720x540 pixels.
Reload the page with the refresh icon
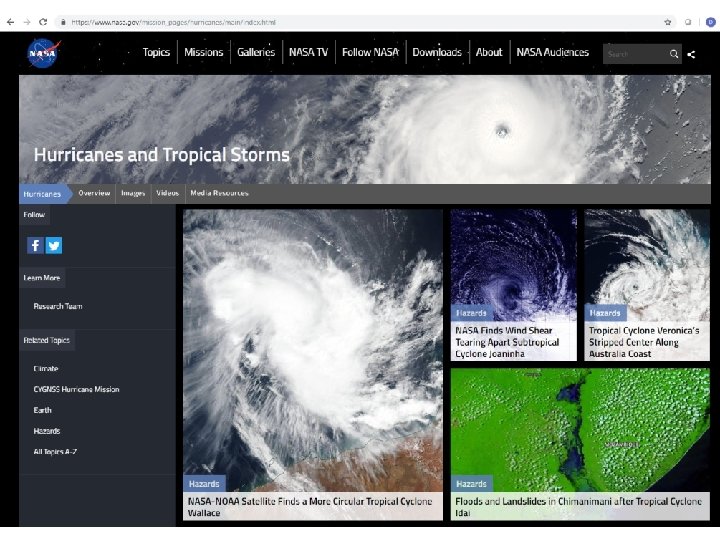(x=43, y=22)
